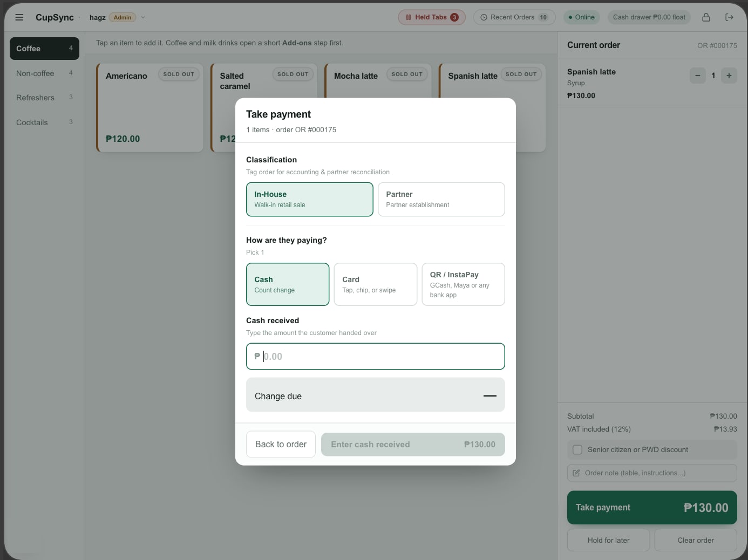Click Enter cash received confirm button
The width and height of the screenshot is (748, 560).
(413, 445)
